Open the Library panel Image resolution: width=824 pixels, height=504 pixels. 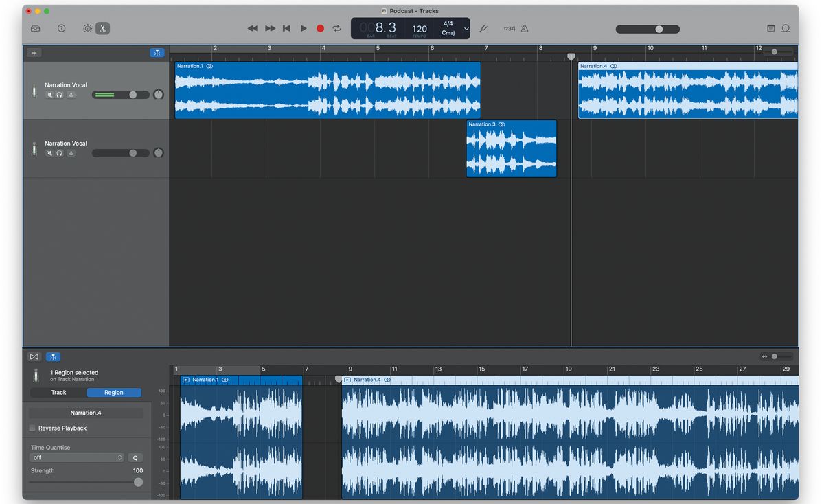coord(35,28)
